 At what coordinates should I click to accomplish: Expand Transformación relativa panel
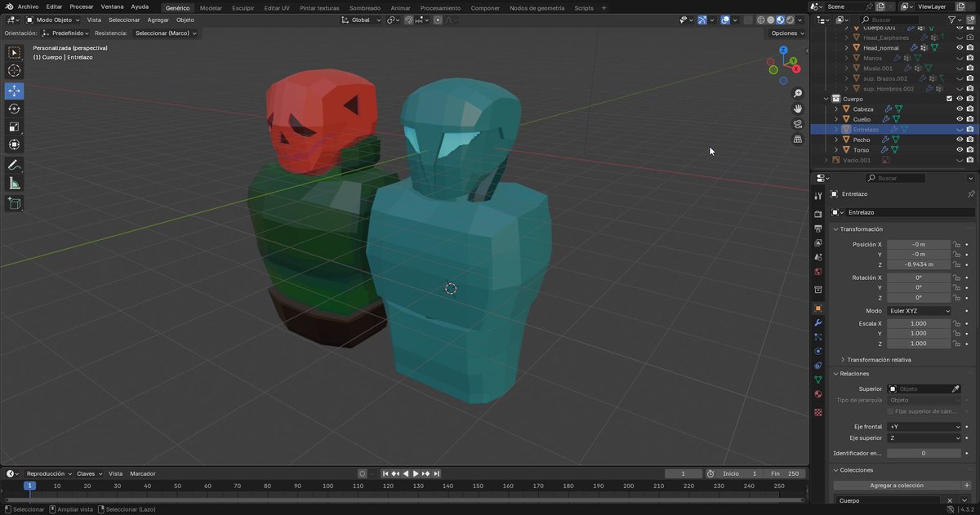click(x=878, y=359)
